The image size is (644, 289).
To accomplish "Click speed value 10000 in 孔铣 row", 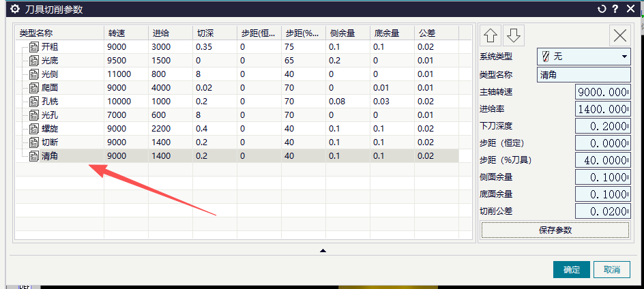I will pos(119,101).
